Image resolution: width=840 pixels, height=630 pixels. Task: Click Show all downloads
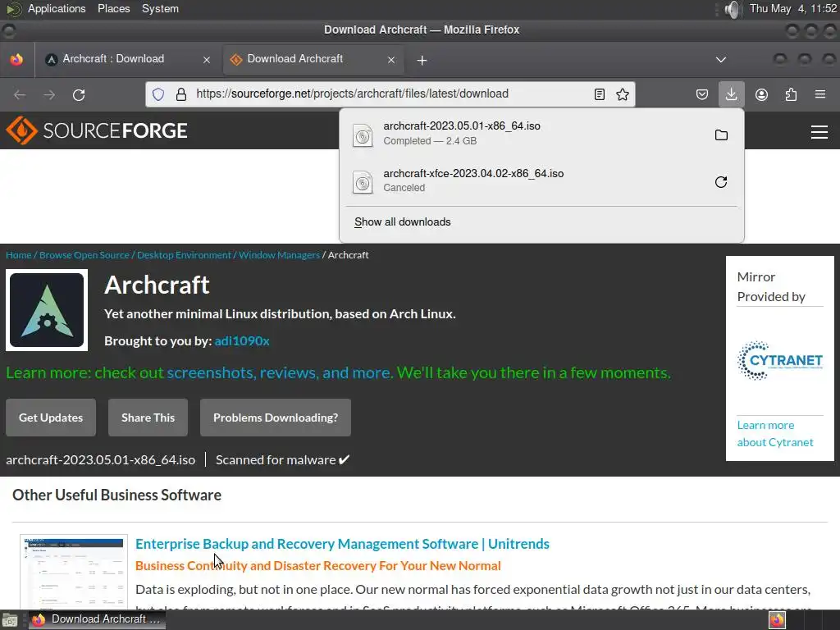tap(402, 221)
